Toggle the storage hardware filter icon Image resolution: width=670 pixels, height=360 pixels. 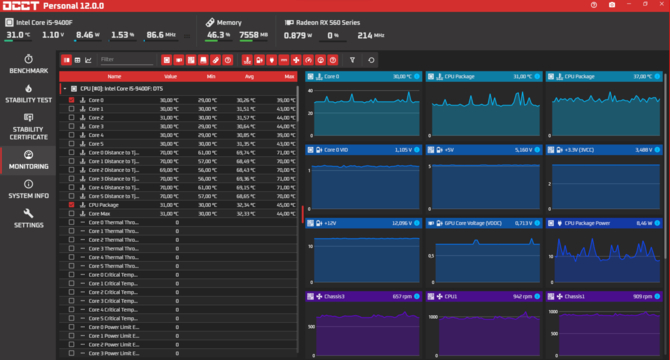point(203,60)
